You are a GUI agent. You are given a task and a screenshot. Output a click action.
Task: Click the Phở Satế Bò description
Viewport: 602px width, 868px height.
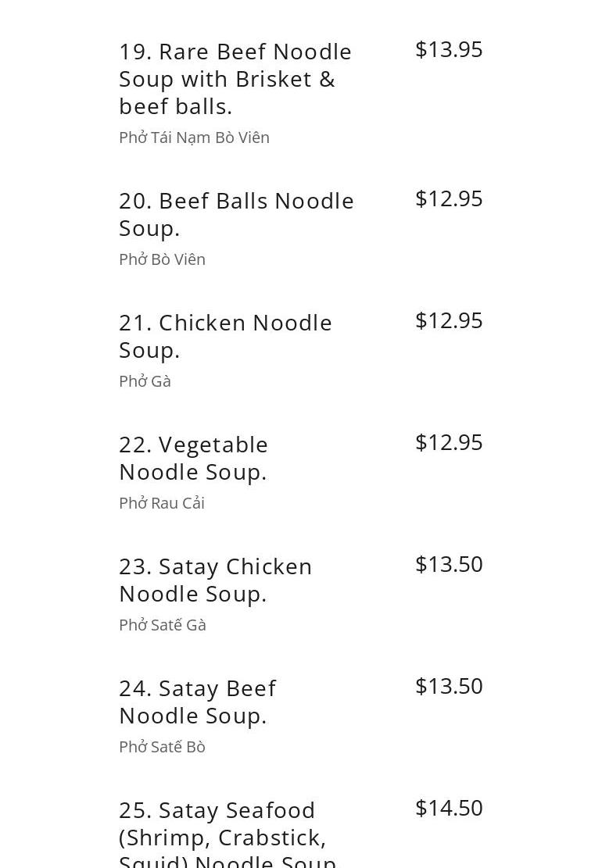click(162, 747)
